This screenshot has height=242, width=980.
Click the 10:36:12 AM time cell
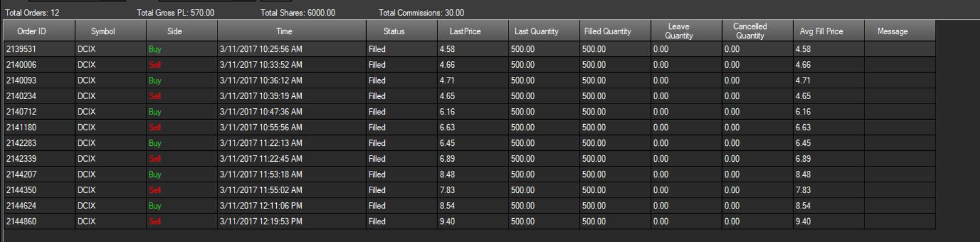pos(261,81)
